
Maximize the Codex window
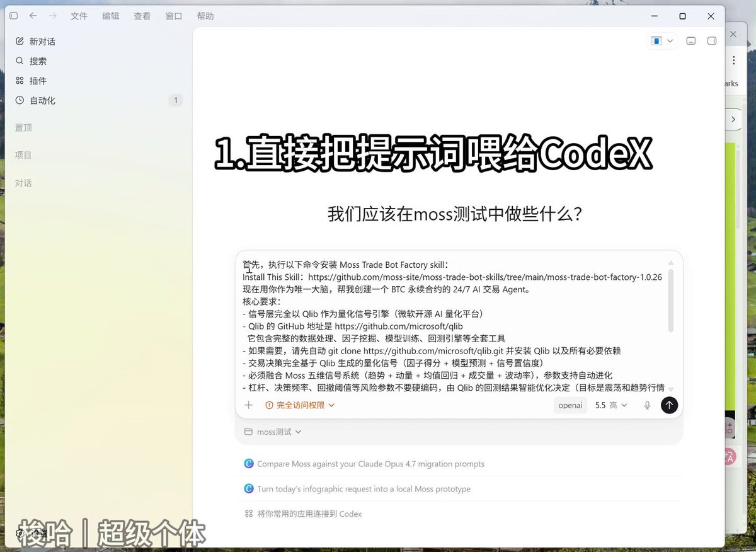click(682, 16)
